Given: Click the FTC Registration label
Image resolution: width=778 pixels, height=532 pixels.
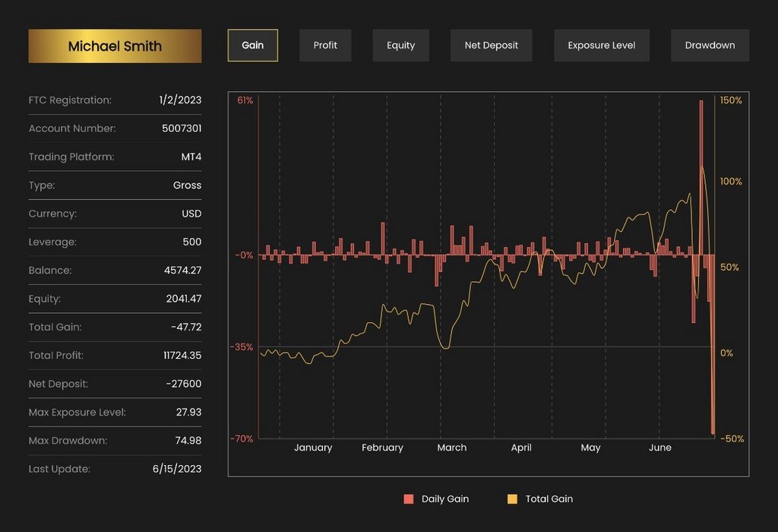Looking at the screenshot, I should point(70,100).
